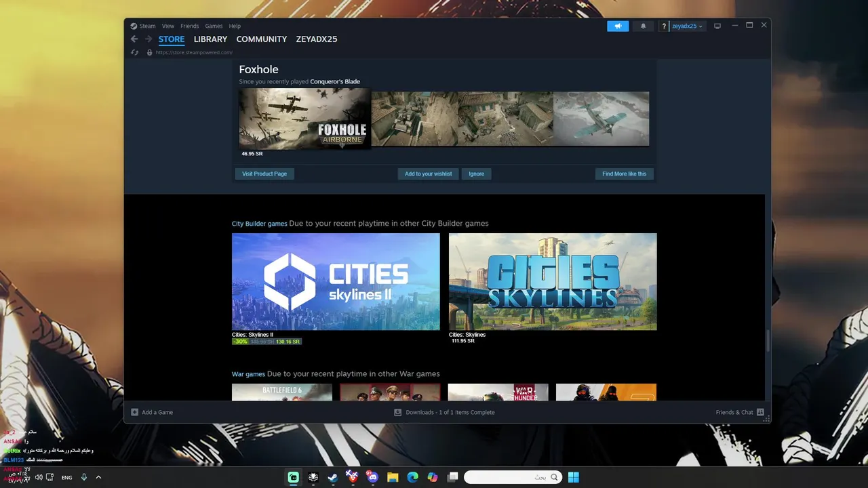This screenshot has width=868, height=488.
Task: Reload the store page with the refresh icon
Action: pos(134,52)
